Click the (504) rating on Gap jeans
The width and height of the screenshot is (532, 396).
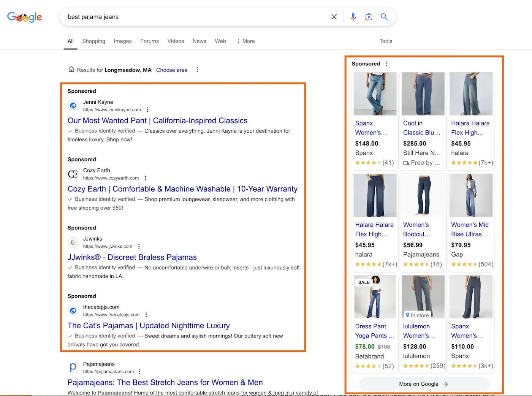pos(486,264)
